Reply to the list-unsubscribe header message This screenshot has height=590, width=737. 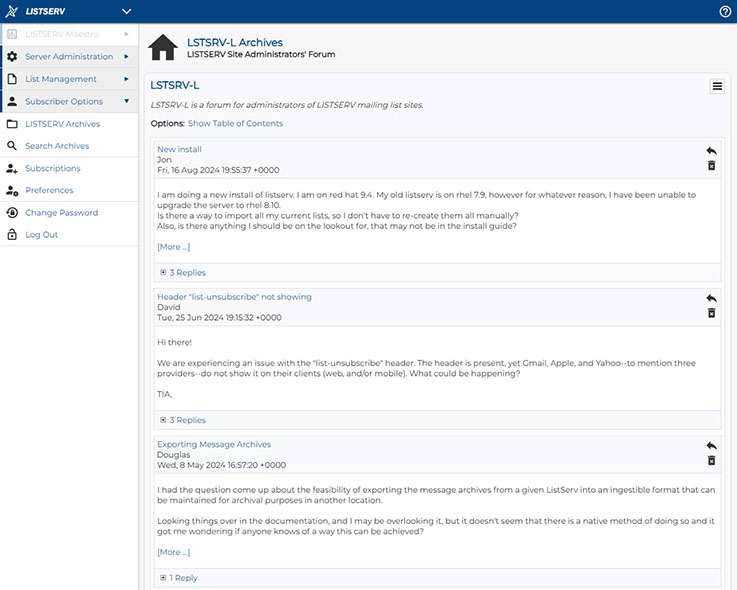712,299
